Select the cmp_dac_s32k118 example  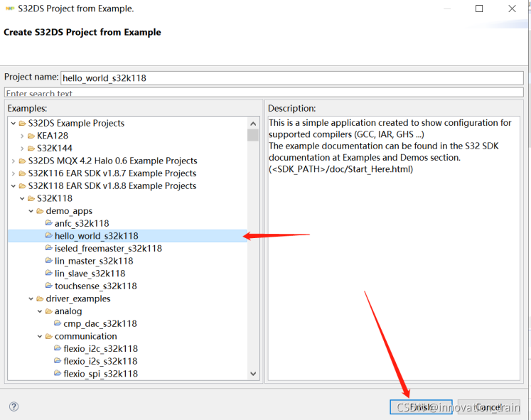pyautogui.click(x=100, y=323)
